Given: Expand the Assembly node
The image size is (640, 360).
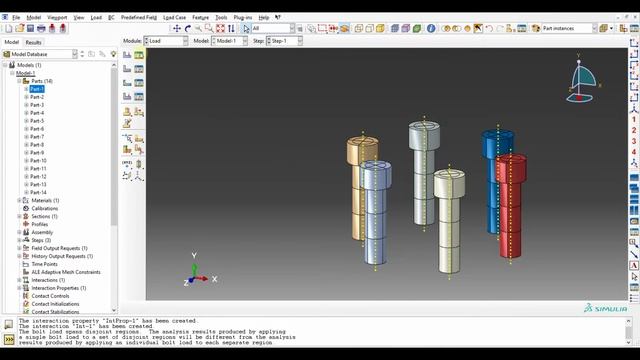Looking at the screenshot, I should [x=19, y=232].
